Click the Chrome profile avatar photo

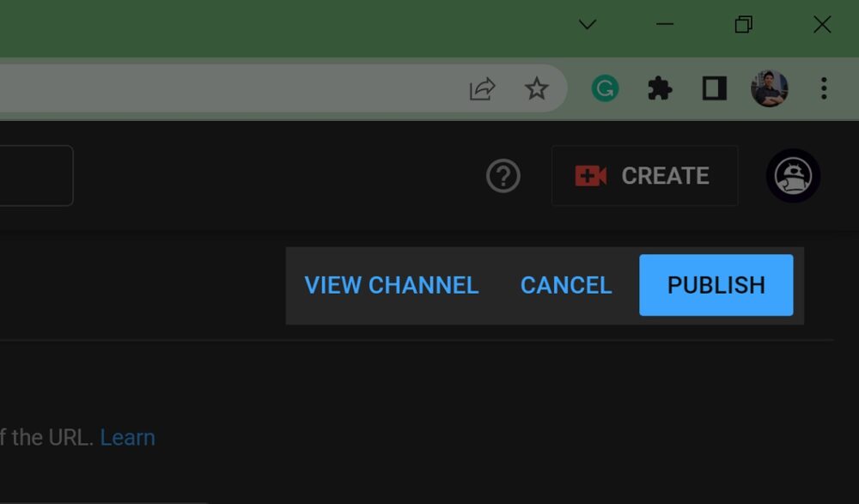(x=769, y=88)
